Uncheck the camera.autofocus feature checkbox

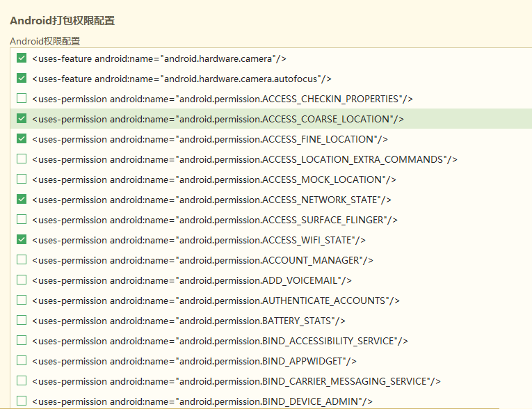pos(22,79)
